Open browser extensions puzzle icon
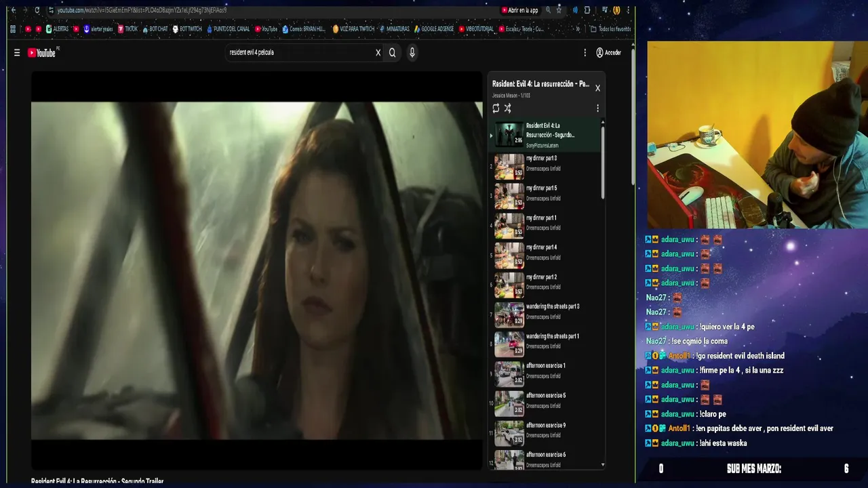This screenshot has width=868, height=488. point(587,10)
